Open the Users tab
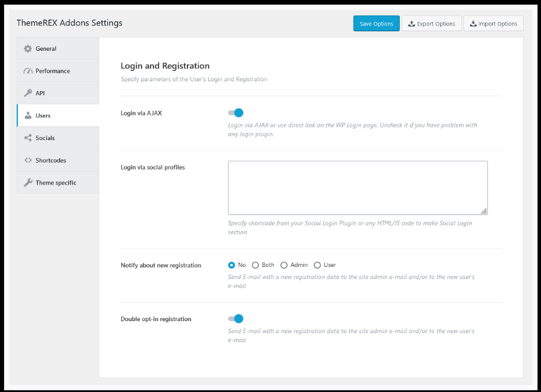Image resolution: width=541 pixels, height=392 pixels. (x=58, y=115)
